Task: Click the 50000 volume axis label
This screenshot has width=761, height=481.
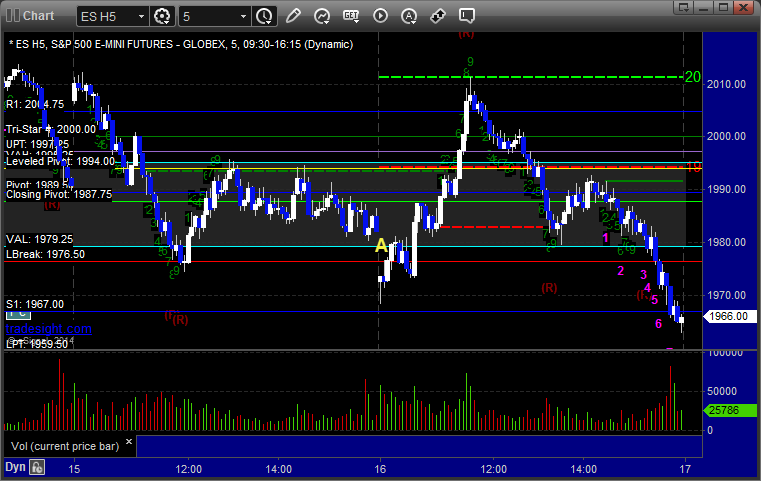Action: coord(722,391)
